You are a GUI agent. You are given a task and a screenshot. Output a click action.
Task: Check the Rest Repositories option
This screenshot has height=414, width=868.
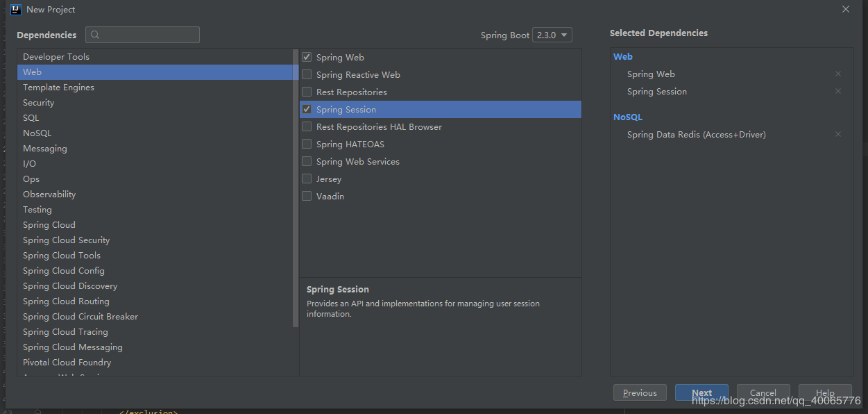[x=307, y=92]
